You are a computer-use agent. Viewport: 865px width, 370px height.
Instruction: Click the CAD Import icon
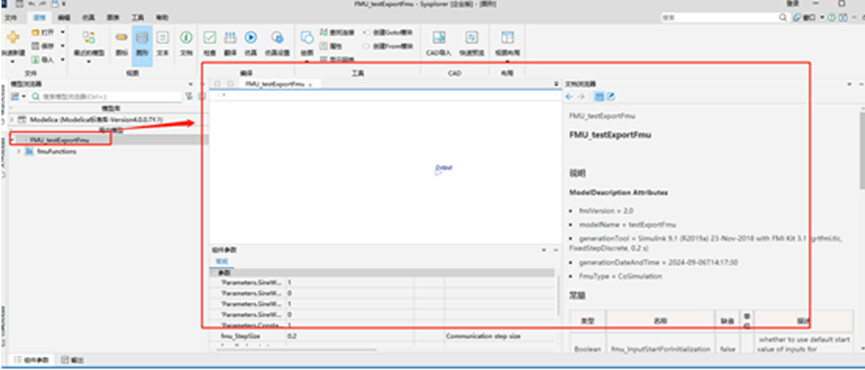(x=439, y=37)
